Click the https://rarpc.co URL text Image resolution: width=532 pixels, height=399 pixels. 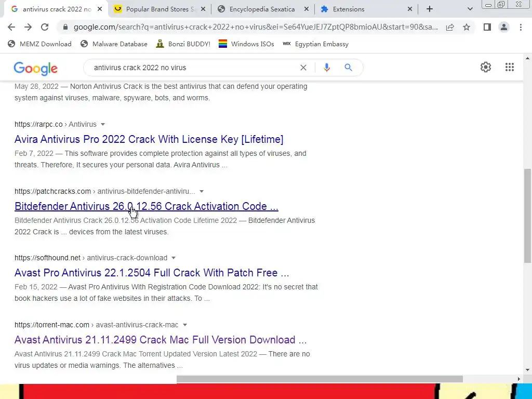click(x=38, y=125)
